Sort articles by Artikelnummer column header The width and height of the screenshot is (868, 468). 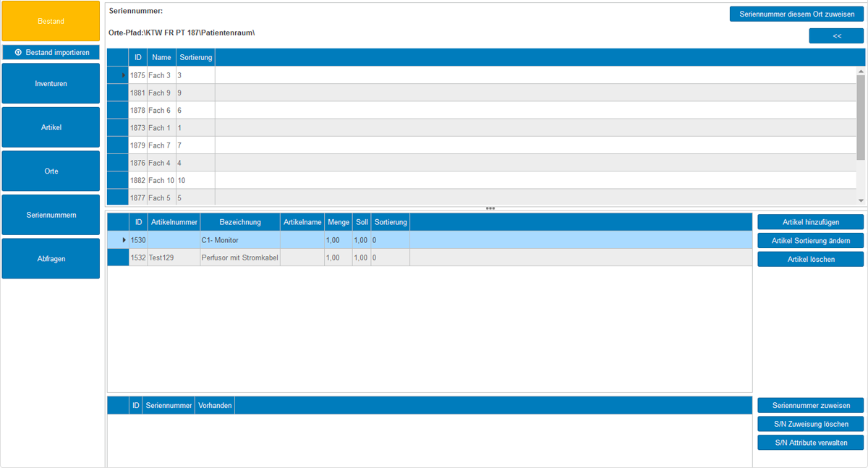point(174,222)
